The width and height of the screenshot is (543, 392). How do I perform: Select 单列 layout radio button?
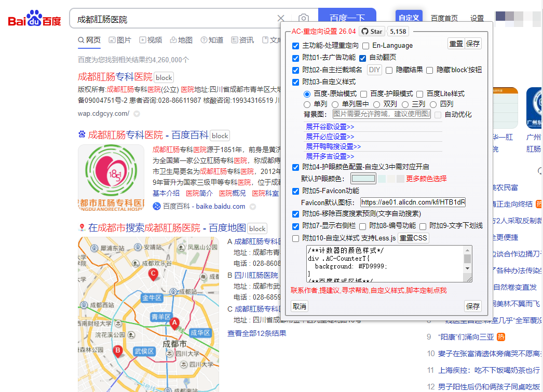[307, 104]
